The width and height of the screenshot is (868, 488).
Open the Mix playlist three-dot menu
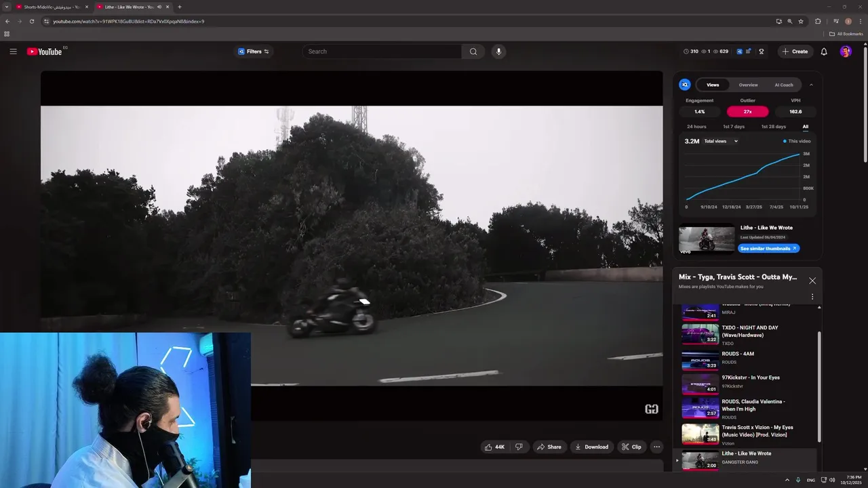click(812, 297)
